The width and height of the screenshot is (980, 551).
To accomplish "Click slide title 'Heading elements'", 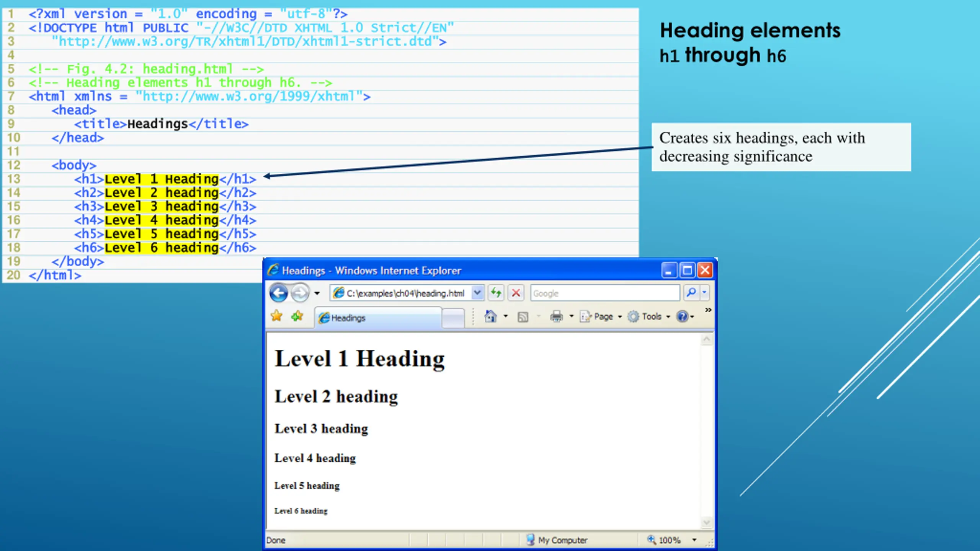I will click(750, 30).
